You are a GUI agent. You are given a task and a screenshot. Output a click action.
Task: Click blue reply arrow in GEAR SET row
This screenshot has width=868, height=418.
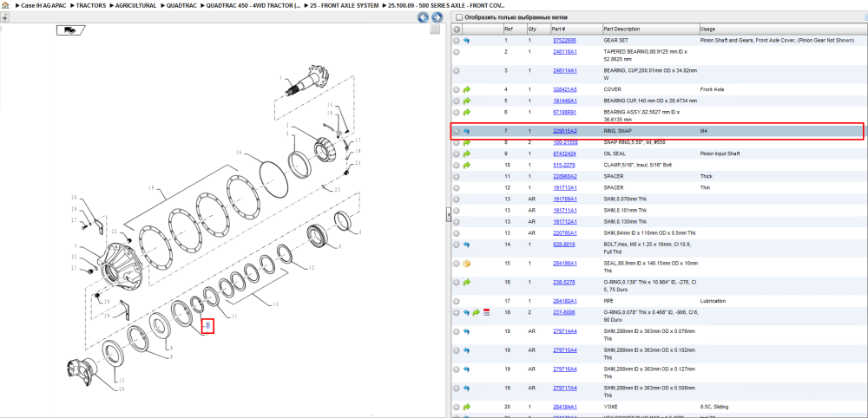(x=466, y=41)
